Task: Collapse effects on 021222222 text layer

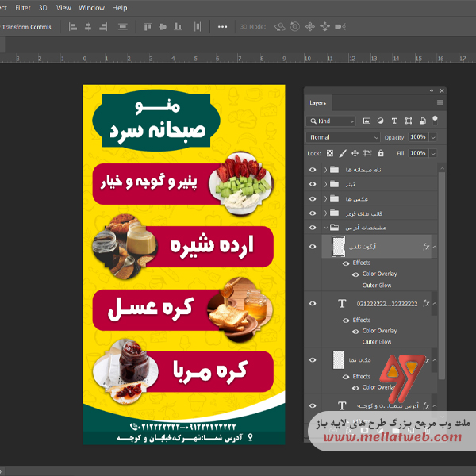Action: (435, 304)
